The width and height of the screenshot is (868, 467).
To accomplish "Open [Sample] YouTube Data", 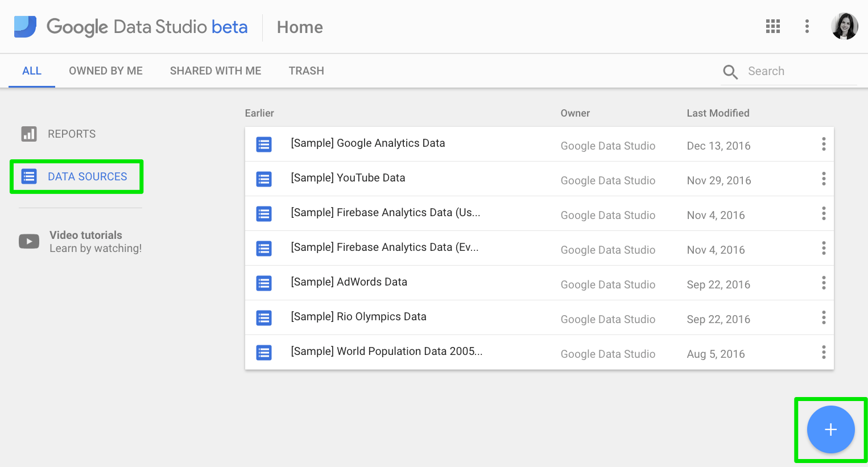I will pos(348,178).
